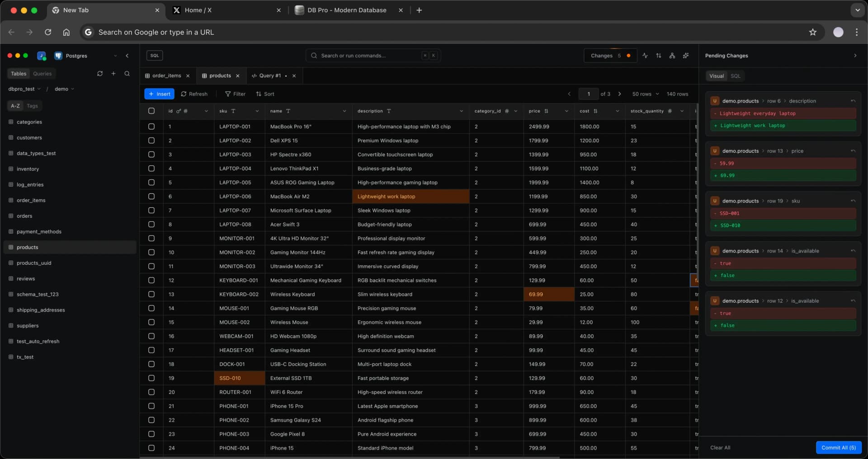Click the plus icon to add a table
Image resolution: width=868 pixels, height=459 pixels.
113,74
